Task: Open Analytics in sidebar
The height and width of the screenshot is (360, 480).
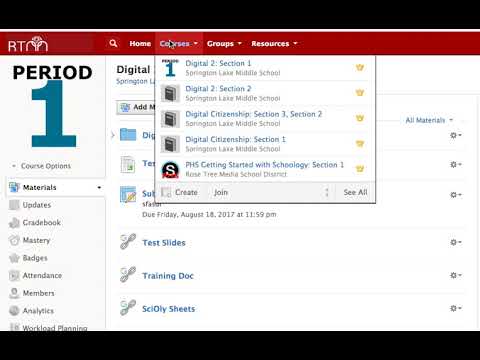Action: (38, 311)
